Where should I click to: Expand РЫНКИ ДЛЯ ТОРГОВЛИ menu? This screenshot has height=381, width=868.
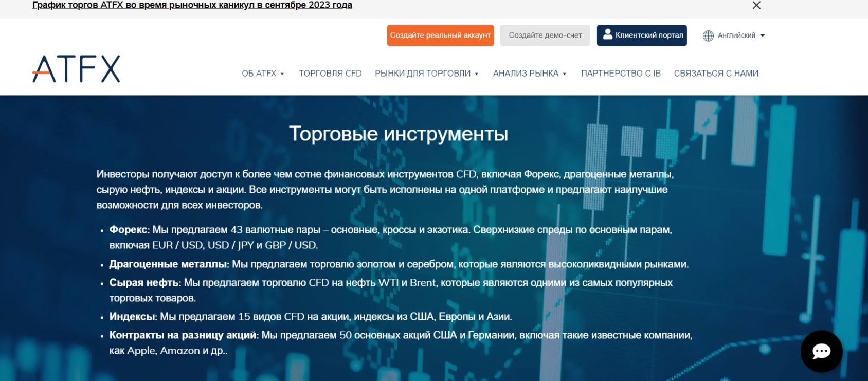[x=426, y=74]
